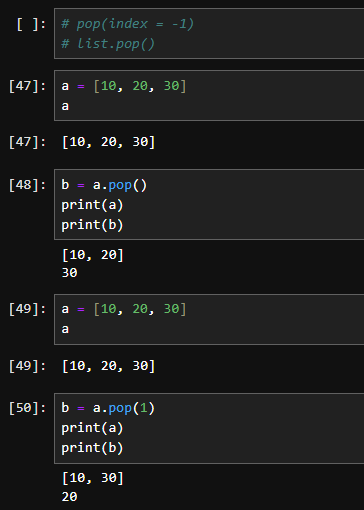Click the empty [ ] prompt of first cell
Screen dimensions: 364x510
click(31, 24)
